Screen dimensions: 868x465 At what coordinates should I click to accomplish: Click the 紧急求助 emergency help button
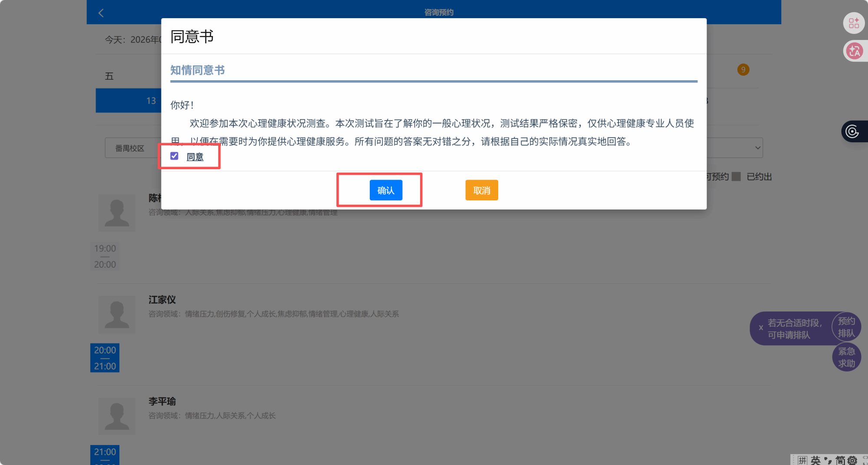pyautogui.click(x=846, y=357)
